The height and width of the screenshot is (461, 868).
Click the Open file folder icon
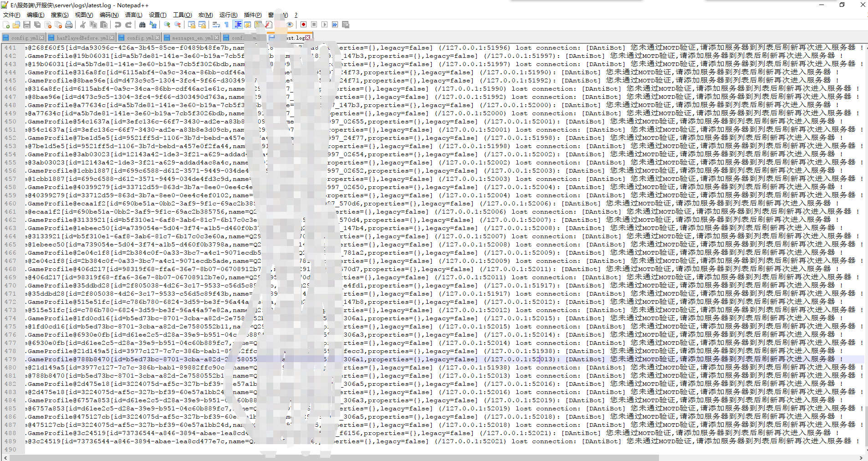point(16,25)
